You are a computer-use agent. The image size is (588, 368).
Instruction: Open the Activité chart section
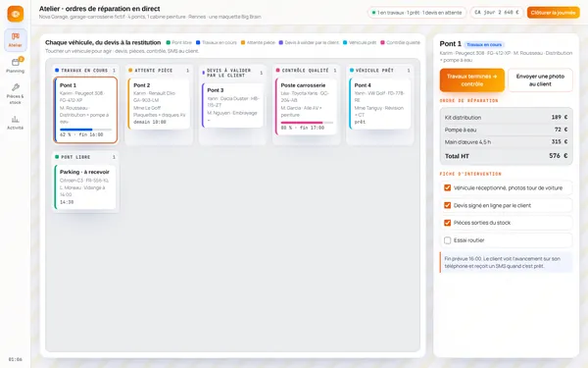click(x=16, y=123)
